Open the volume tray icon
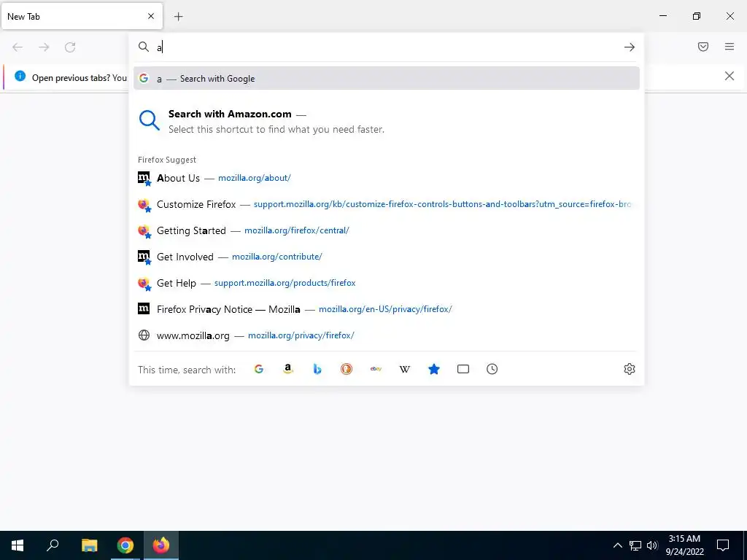 (652, 545)
